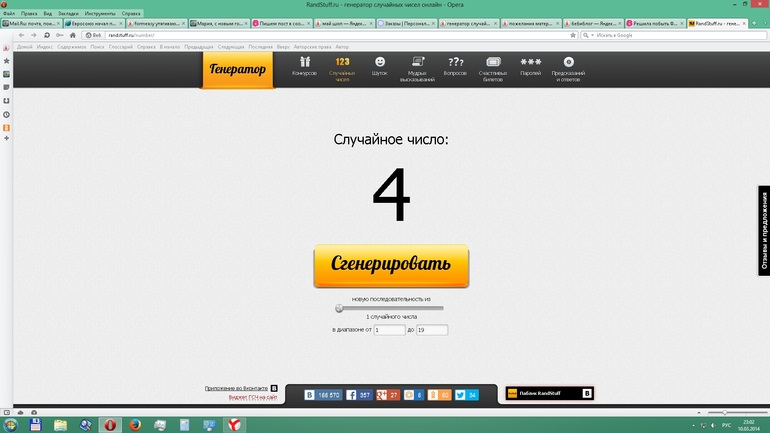770x433 pixels.
Task: Open the Инструменты menu
Action: pyautogui.click(x=100, y=14)
